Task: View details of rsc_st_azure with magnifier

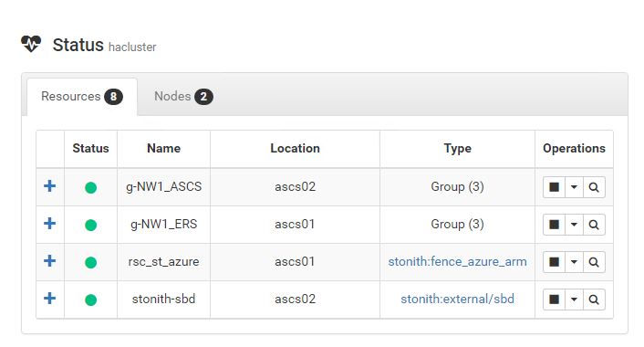Action: 594,262
